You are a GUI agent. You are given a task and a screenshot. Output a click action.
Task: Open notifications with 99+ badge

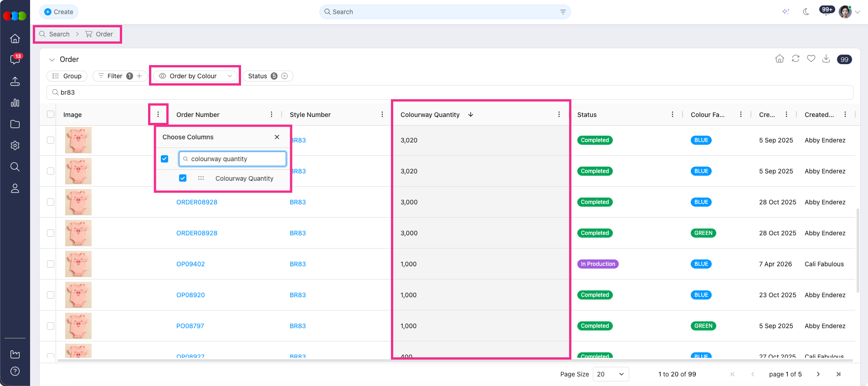point(827,10)
